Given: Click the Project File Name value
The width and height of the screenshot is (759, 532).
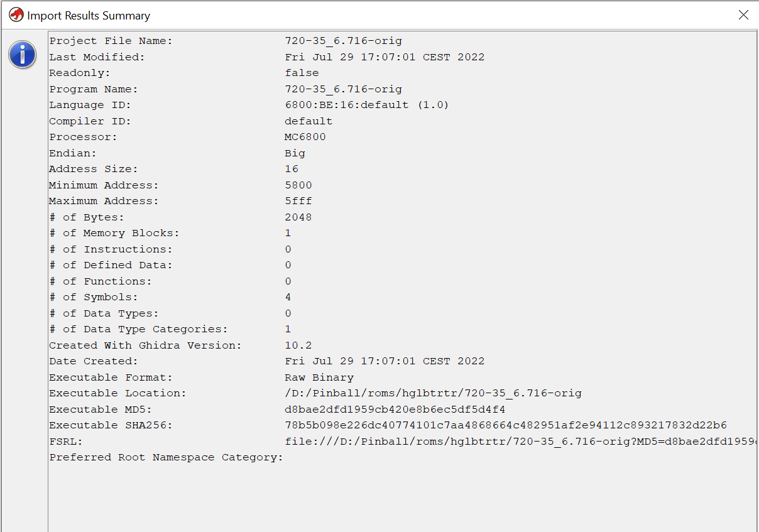Looking at the screenshot, I should click(343, 41).
